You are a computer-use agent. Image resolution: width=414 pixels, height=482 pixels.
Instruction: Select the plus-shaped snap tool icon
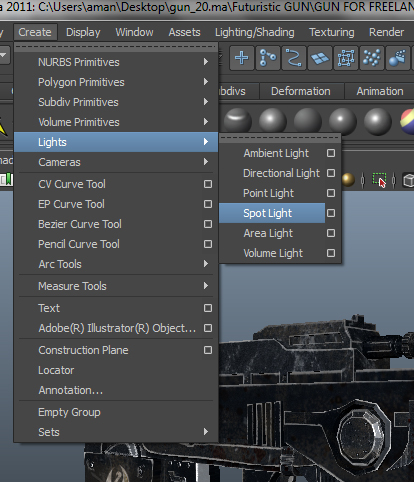(242, 58)
